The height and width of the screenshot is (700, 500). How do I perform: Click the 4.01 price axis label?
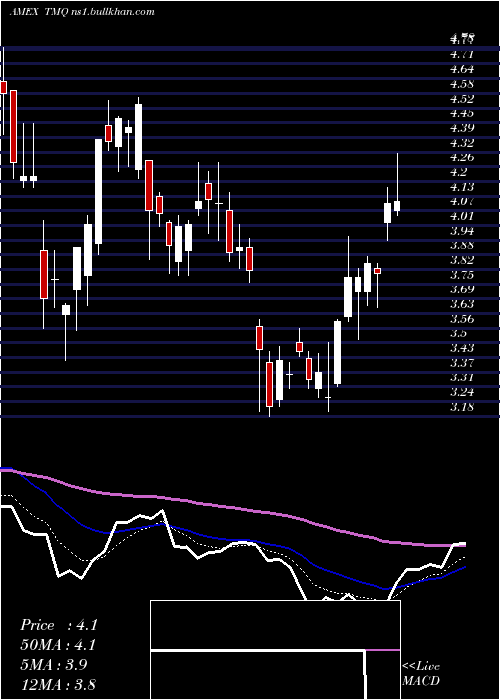click(x=462, y=217)
